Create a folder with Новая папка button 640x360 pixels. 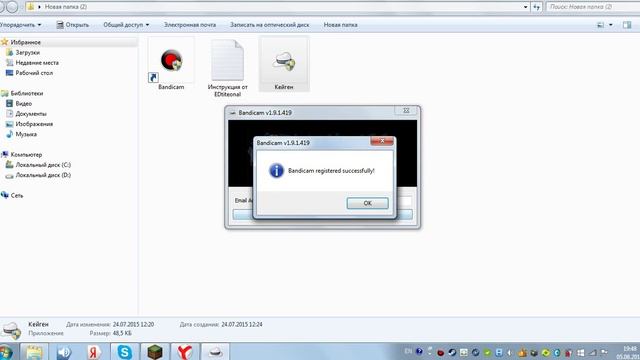point(340,25)
